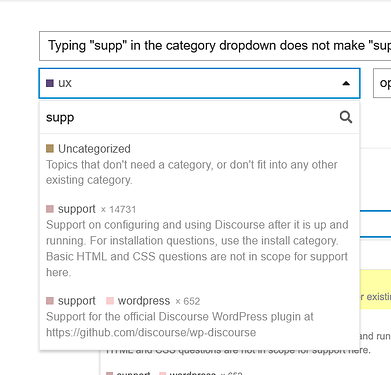Click the purple ux color square
This screenshot has height=375, width=391.
pos(50,83)
